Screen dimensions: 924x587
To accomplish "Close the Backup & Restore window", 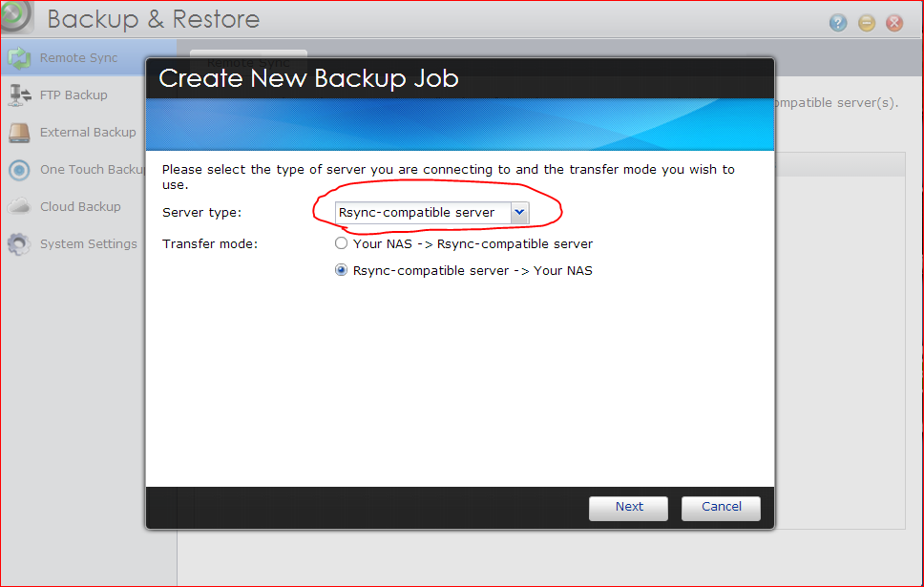I will (x=894, y=23).
